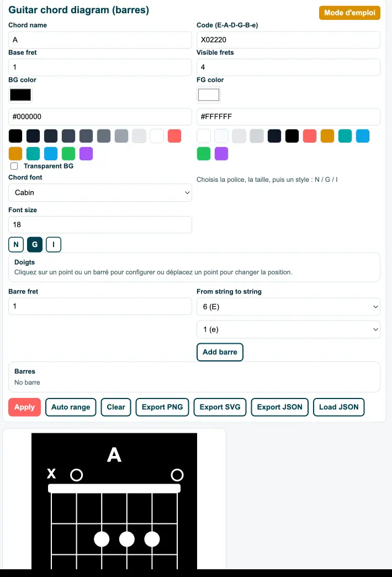Add a barre to the chord
The width and height of the screenshot is (392, 577).
[x=220, y=352]
